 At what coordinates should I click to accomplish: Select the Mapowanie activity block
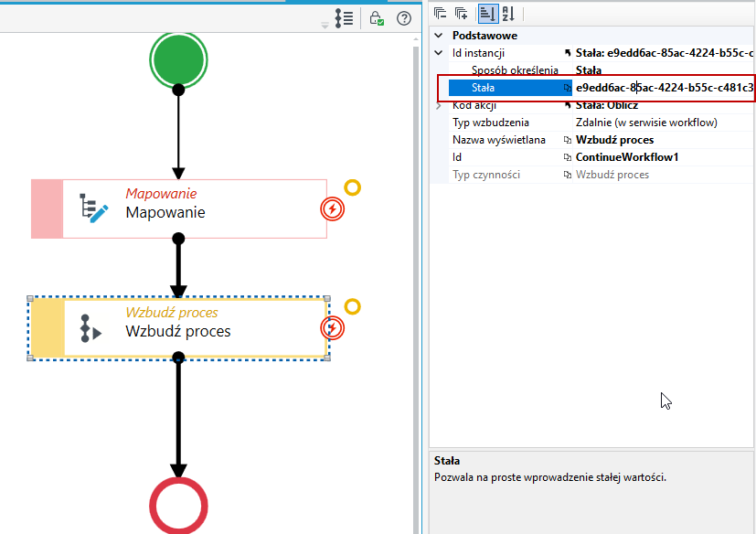179,208
